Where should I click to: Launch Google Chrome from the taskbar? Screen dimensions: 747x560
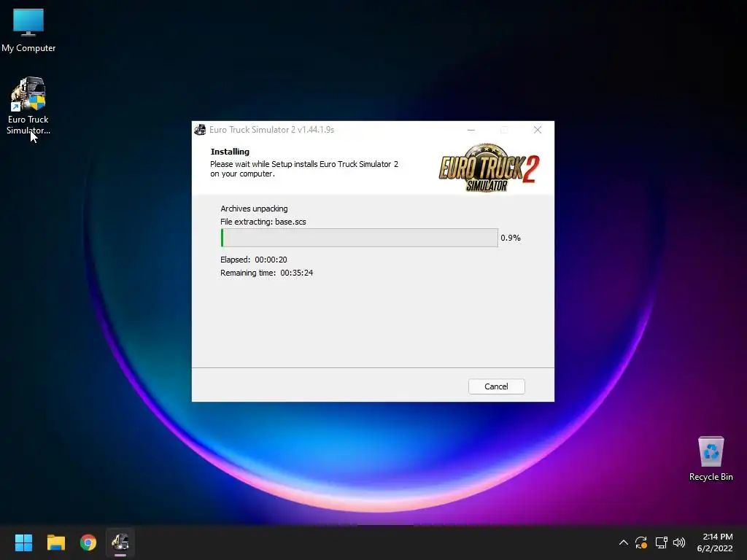88,542
